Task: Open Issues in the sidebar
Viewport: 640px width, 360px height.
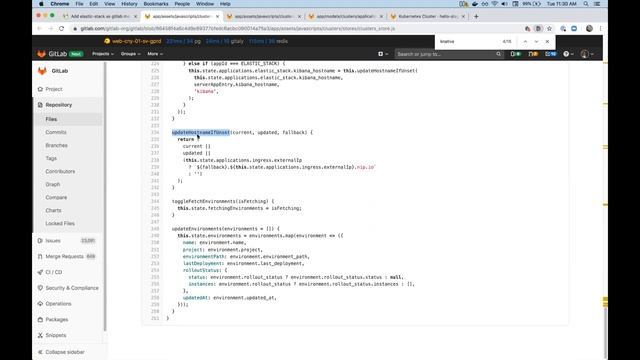Action: [53, 241]
